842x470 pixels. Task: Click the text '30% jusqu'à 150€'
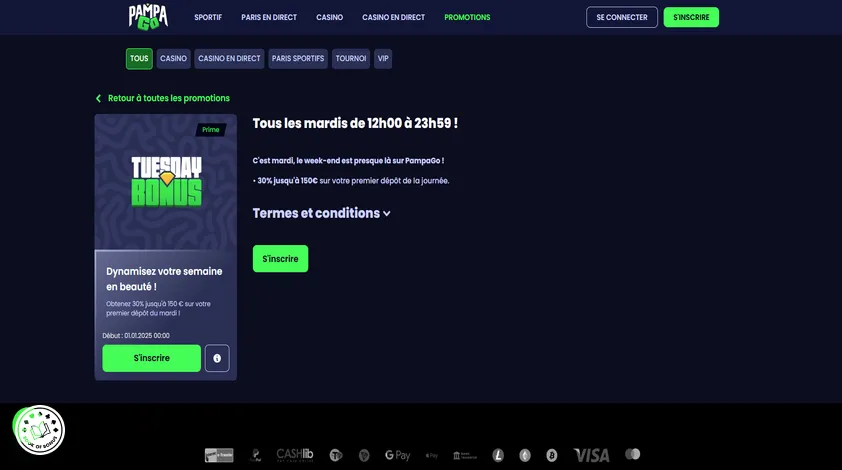click(287, 181)
